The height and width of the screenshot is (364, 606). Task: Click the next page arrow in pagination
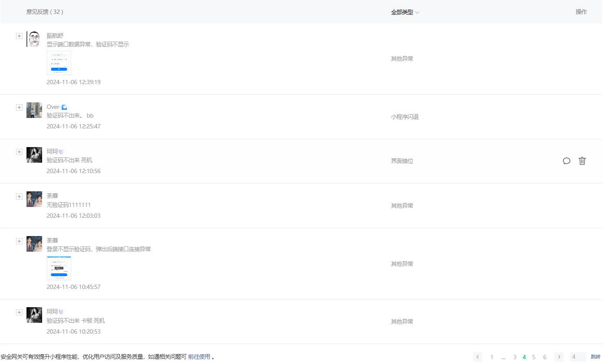[x=559, y=357]
